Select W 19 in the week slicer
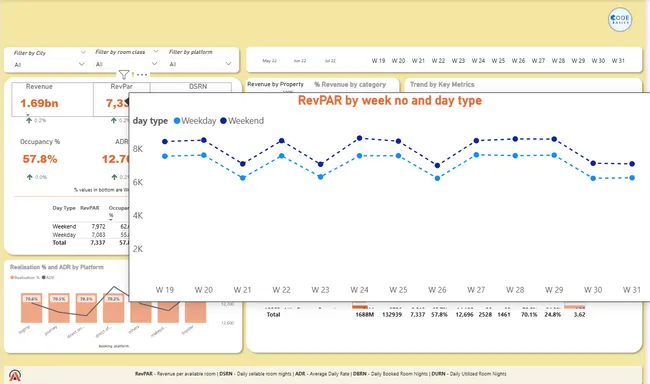The height and width of the screenshot is (384, 650). point(378,61)
